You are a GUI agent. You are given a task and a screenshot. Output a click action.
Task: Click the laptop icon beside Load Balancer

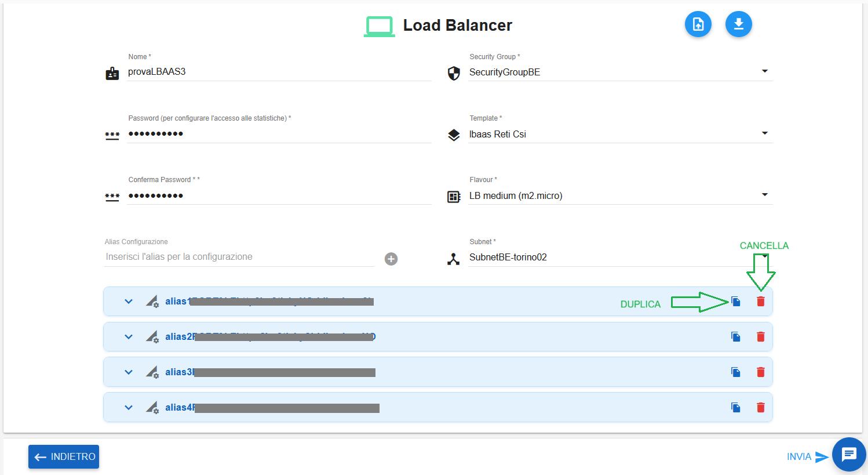tap(380, 26)
